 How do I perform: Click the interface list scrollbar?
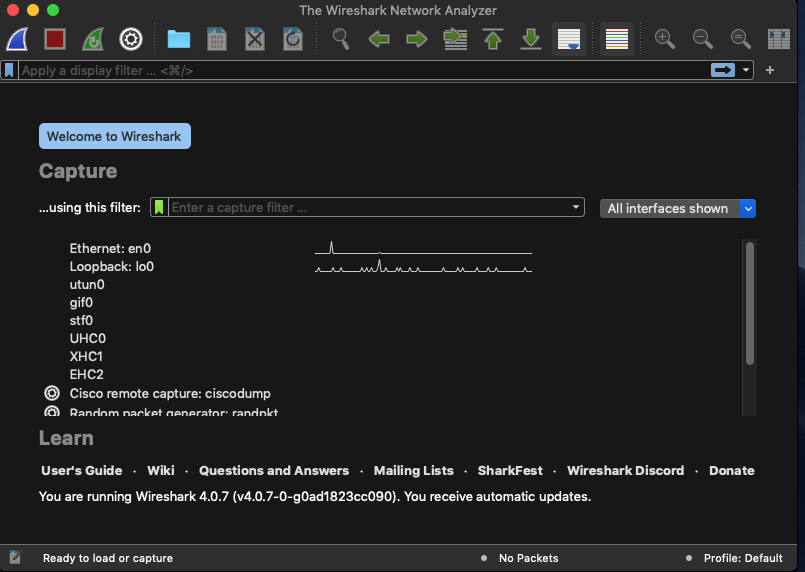tap(750, 303)
